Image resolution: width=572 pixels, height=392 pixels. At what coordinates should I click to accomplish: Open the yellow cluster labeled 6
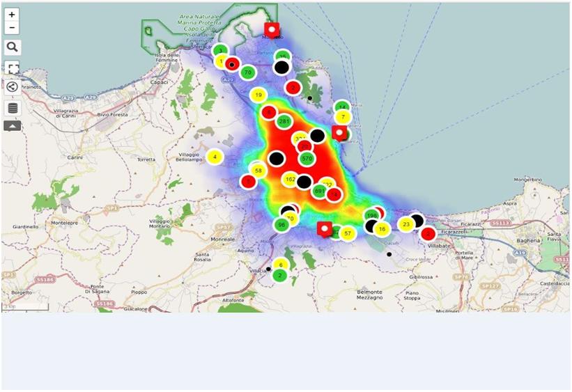281,265
